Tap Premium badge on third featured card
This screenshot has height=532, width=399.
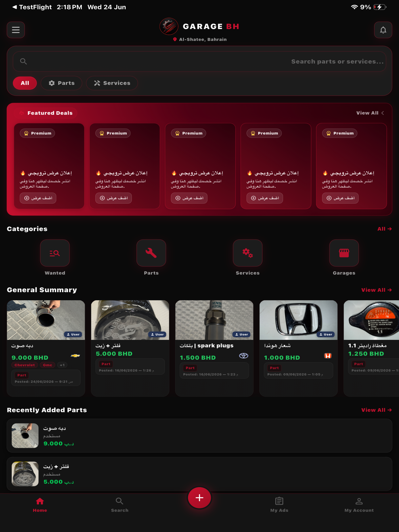188,133
